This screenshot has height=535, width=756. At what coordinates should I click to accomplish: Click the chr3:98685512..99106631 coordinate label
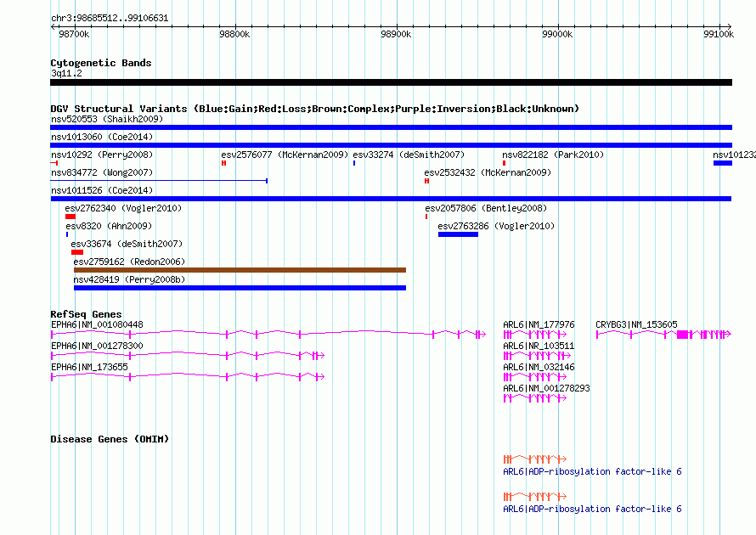click(110, 19)
